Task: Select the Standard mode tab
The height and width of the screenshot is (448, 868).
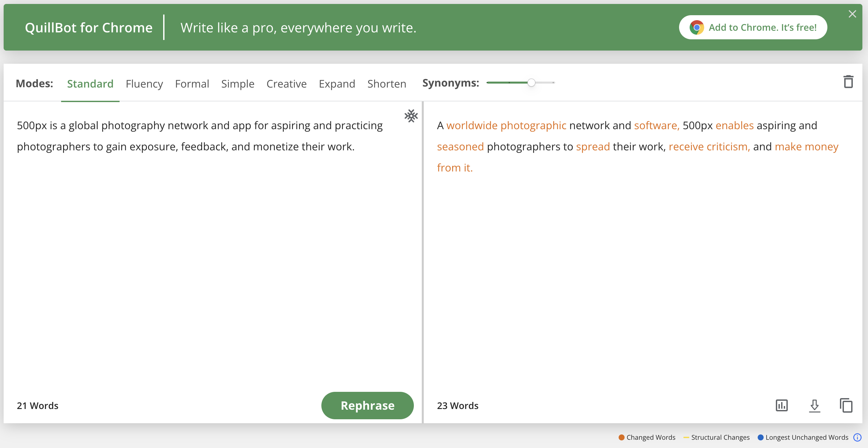Action: [x=90, y=83]
